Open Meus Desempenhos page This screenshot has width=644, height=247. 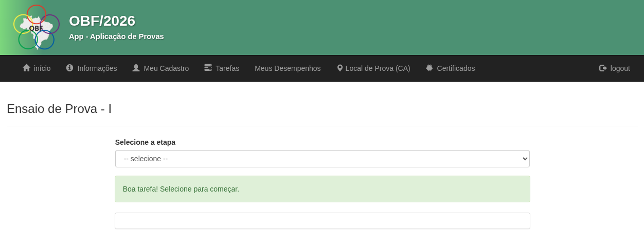tap(288, 68)
